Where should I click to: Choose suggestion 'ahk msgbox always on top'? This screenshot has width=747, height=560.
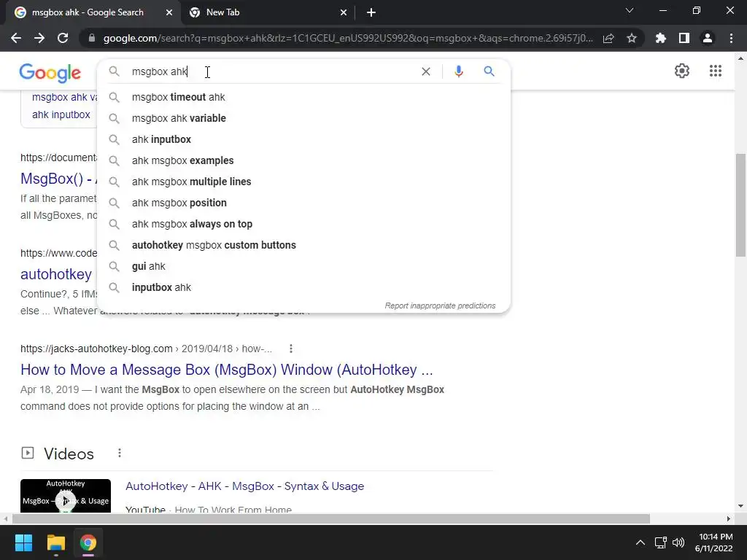[x=303, y=224]
